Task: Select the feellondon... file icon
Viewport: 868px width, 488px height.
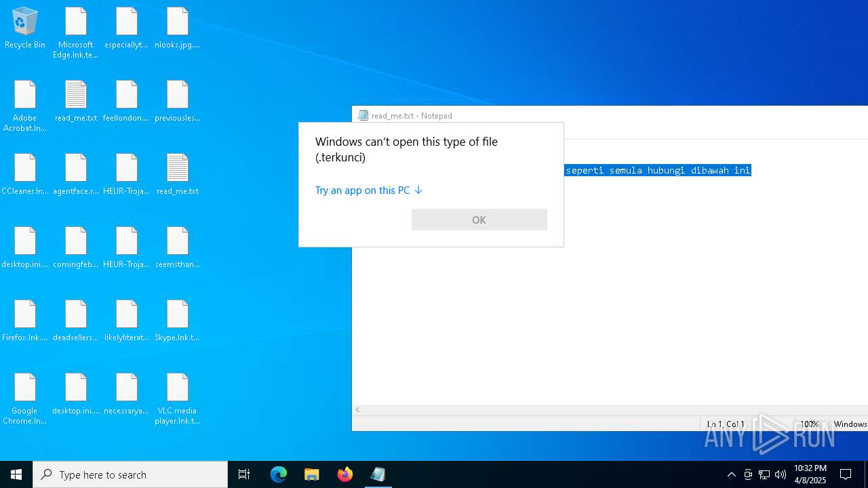Action: tap(127, 102)
